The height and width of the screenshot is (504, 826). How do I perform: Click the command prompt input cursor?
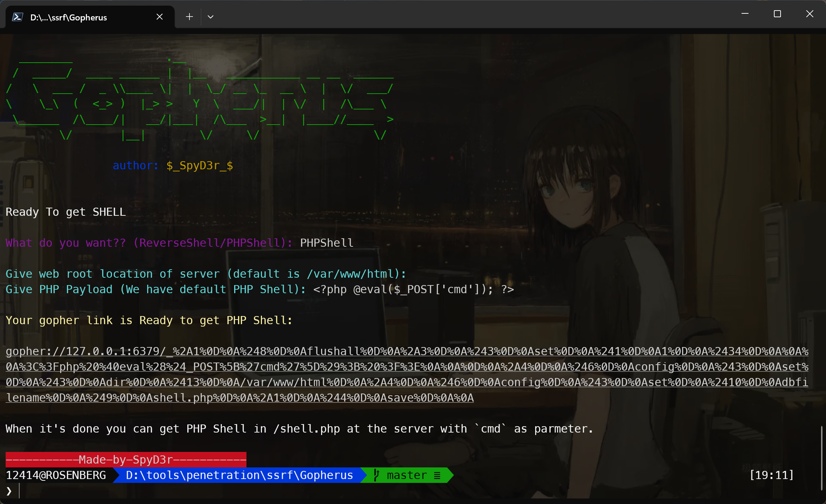coord(19,491)
